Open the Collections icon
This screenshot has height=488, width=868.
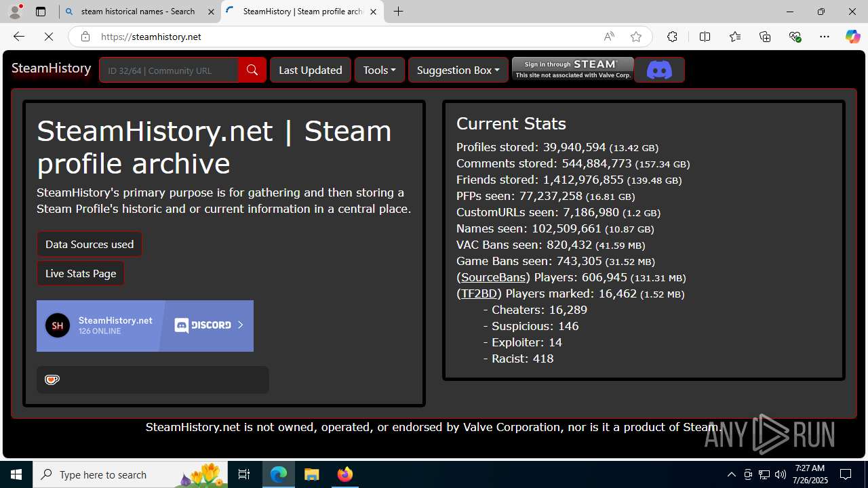[765, 37]
